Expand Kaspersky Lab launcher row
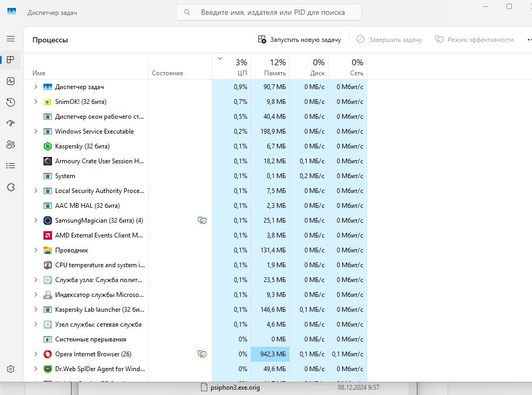532x395 pixels. click(x=36, y=310)
